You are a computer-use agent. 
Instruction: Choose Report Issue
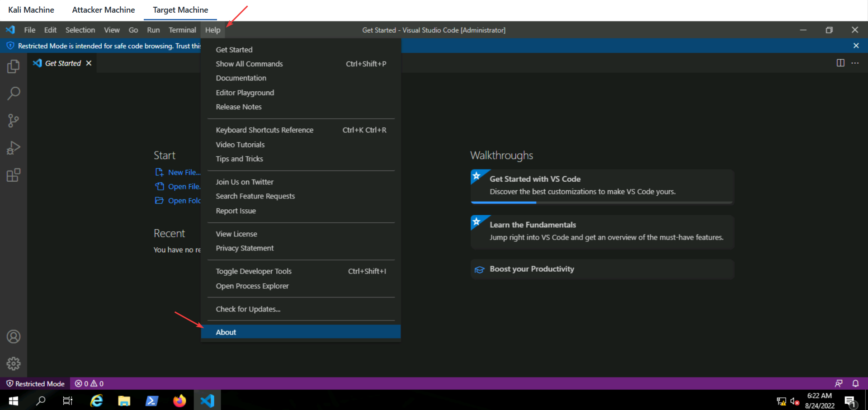tap(301, 211)
